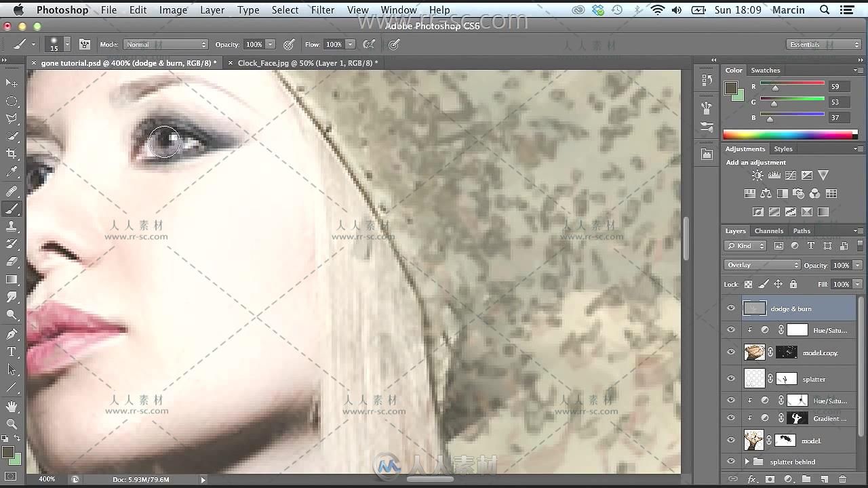Open the History panel icon
This screenshot has width=868, height=488.
click(707, 80)
